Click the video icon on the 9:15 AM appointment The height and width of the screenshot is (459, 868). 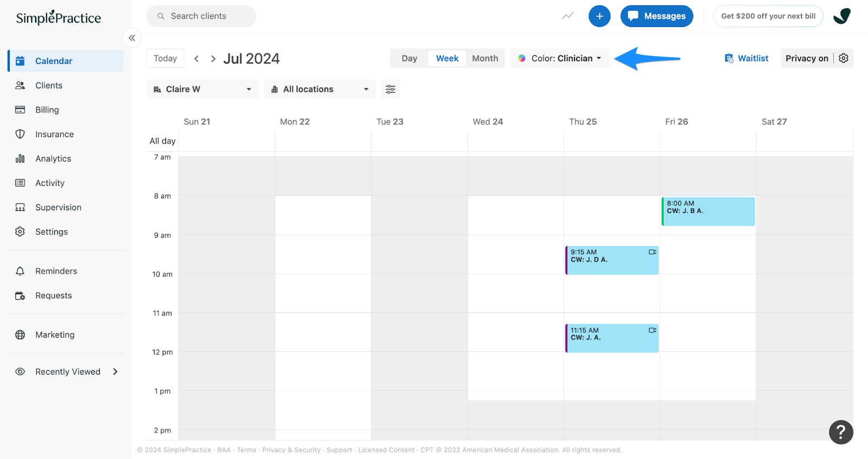coord(652,252)
